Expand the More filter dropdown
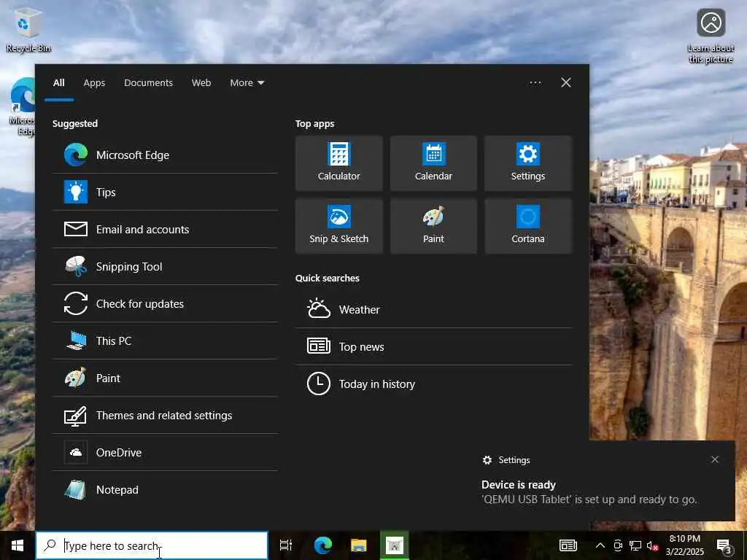The image size is (747, 560). point(247,83)
